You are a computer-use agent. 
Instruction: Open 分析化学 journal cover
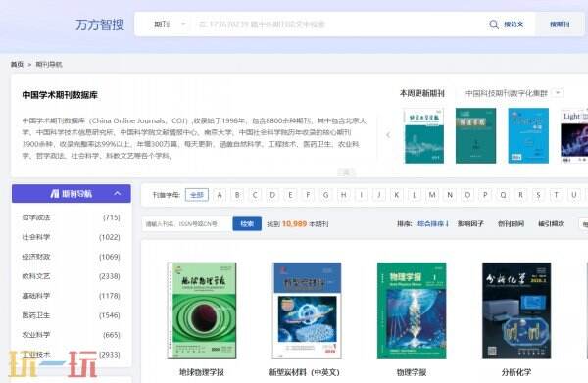pyautogui.click(x=516, y=311)
